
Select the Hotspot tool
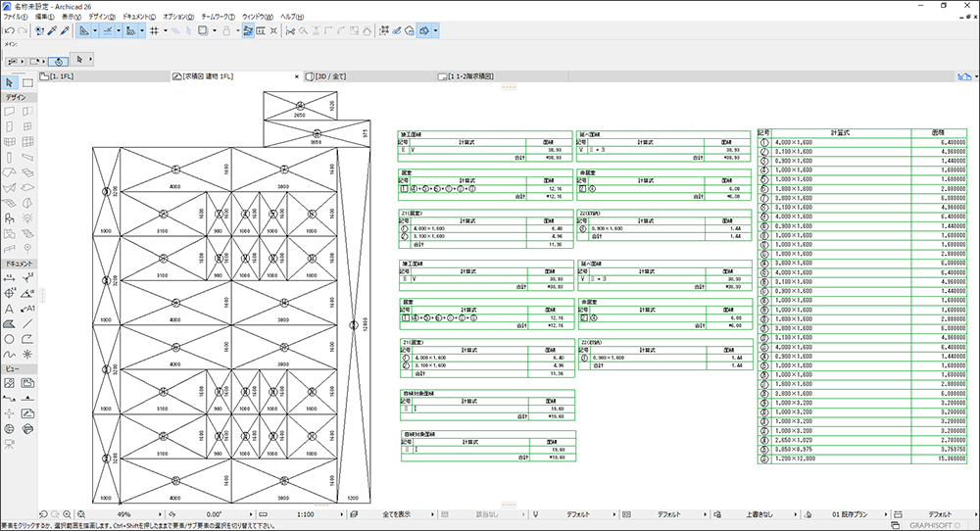click(27, 355)
